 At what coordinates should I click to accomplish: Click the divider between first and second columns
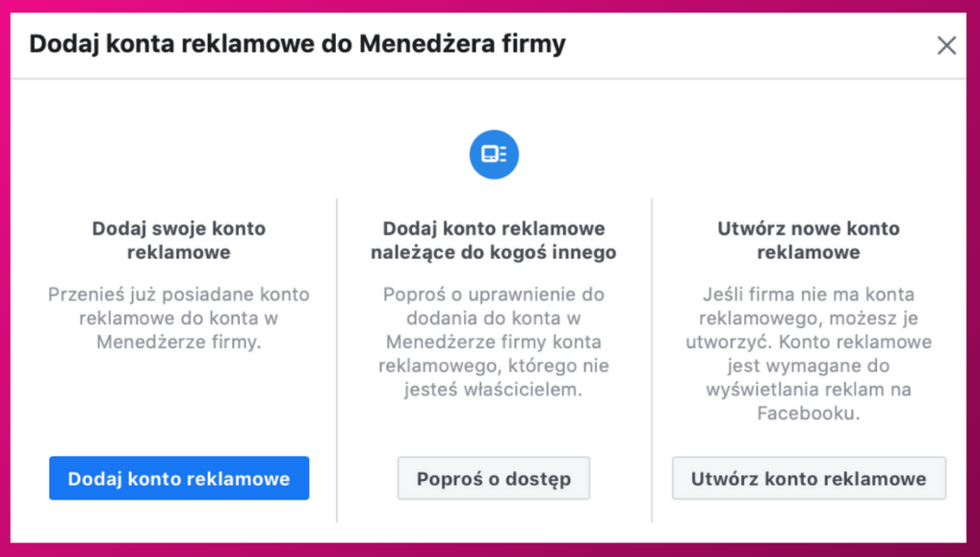337,361
